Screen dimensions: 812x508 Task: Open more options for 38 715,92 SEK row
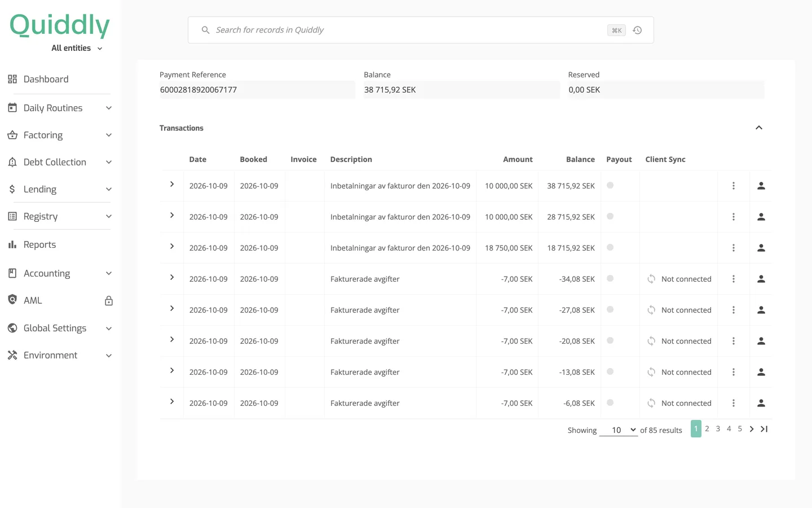coord(734,186)
